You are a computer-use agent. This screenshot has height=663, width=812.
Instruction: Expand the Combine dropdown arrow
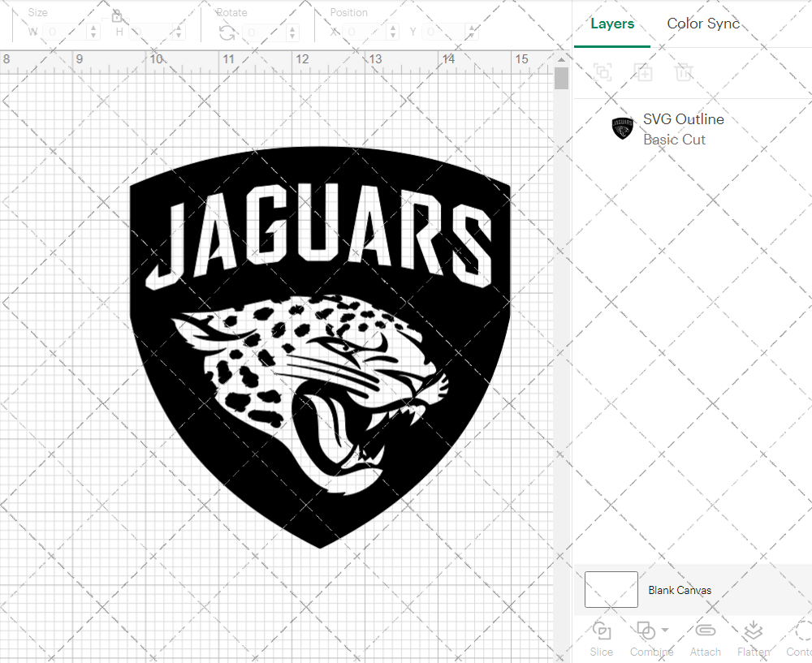666,631
